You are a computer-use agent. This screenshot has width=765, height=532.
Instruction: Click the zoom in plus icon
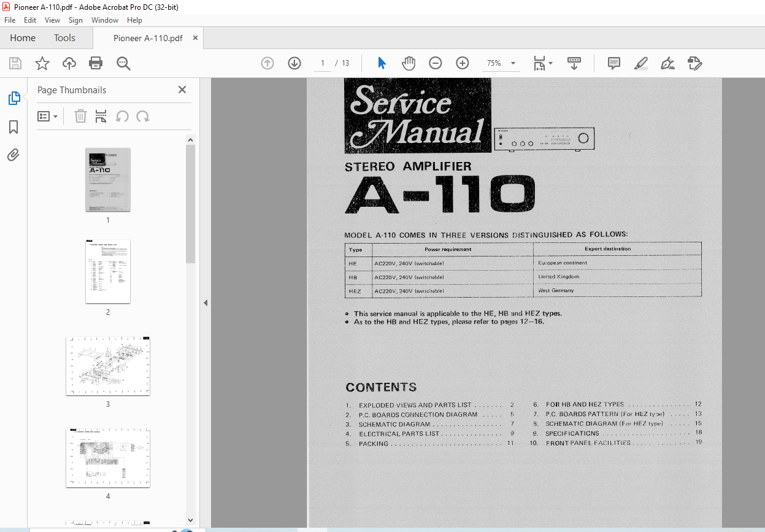click(463, 63)
